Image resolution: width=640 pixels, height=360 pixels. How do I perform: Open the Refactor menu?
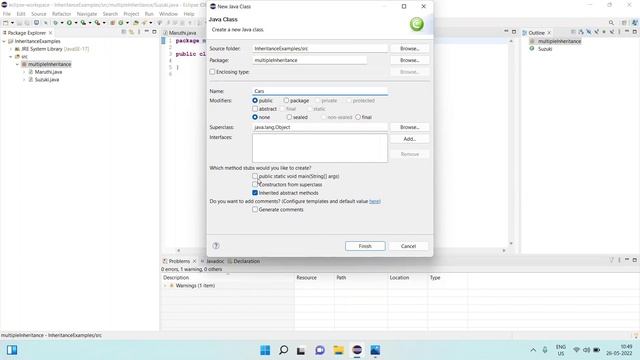pyautogui.click(x=61, y=14)
